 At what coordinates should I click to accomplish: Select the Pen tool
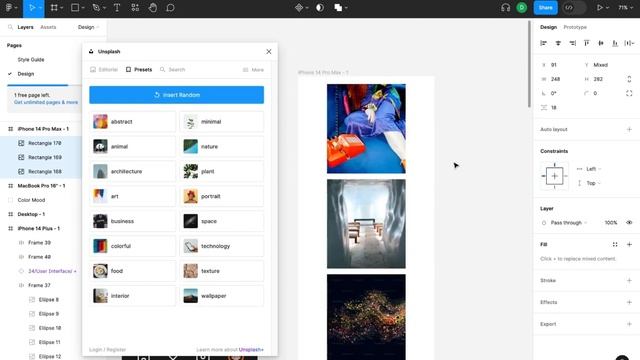[96, 8]
